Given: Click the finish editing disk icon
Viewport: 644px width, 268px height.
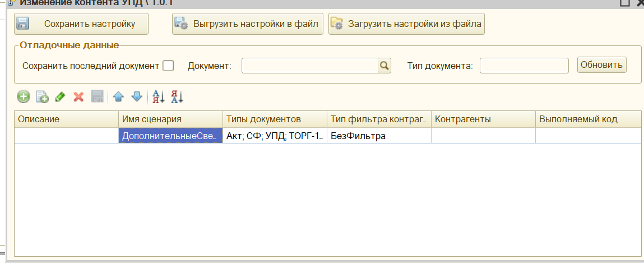Looking at the screenshot, I should [x=97, y=97].
